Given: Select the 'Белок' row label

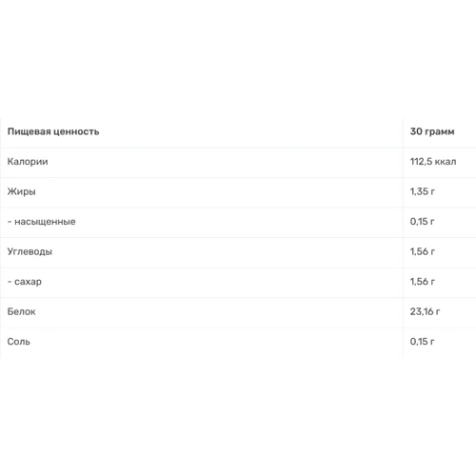Looking at the screenshot, I should (x=22, y=311).
